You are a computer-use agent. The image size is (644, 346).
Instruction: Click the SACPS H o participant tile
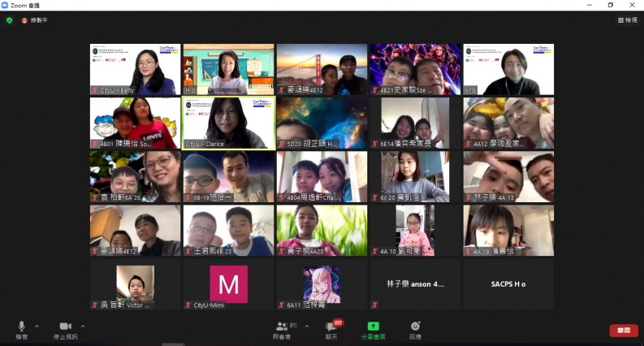[508, 284]
